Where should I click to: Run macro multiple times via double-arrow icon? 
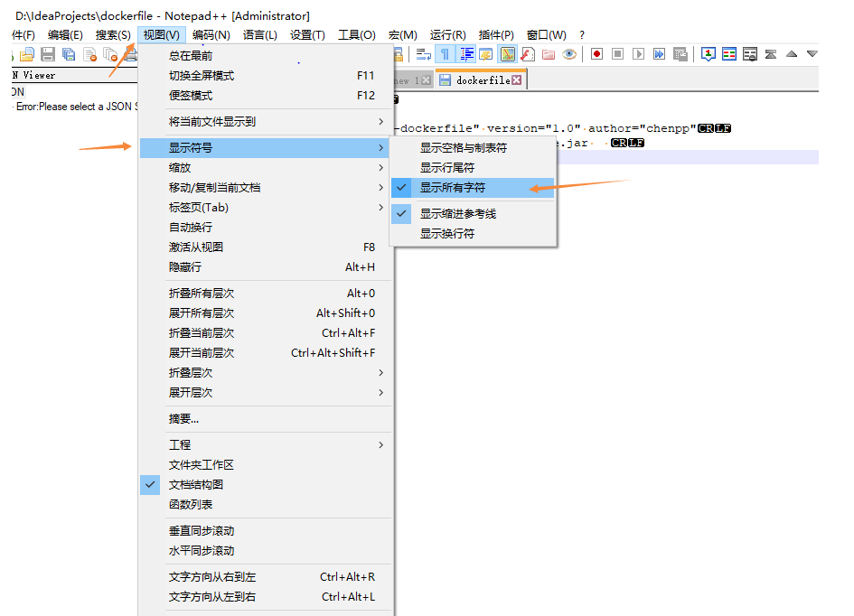pyautogui.click(x=660, y=54)
